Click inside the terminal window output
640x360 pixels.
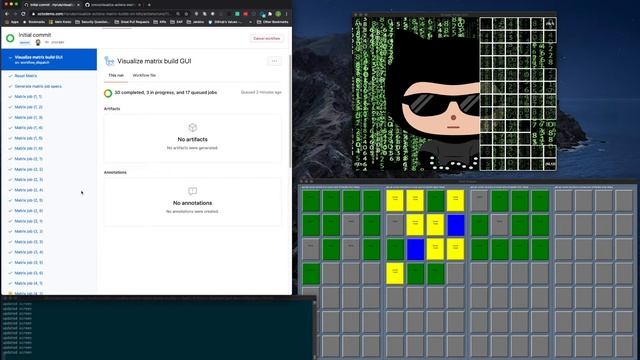click(157, 329)
